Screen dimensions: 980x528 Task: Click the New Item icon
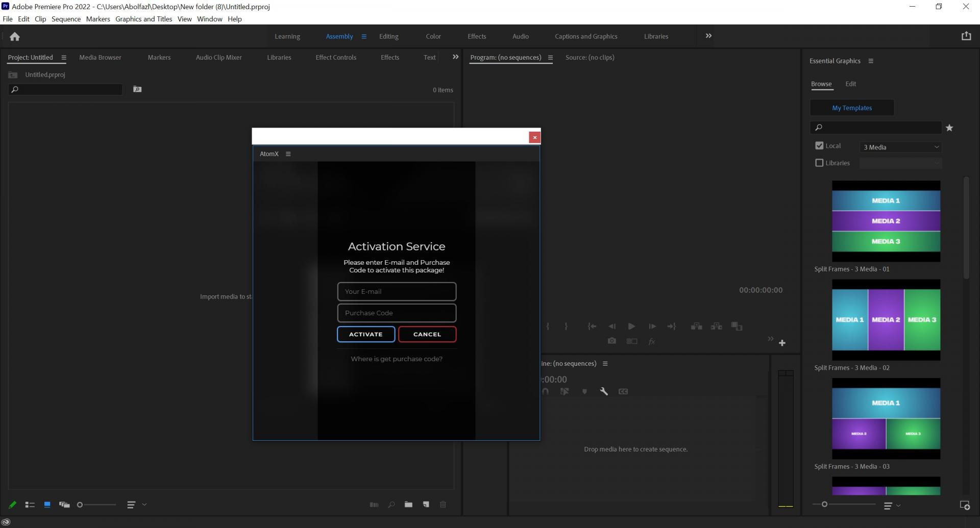pyautogui.click(x=426, y=505)
